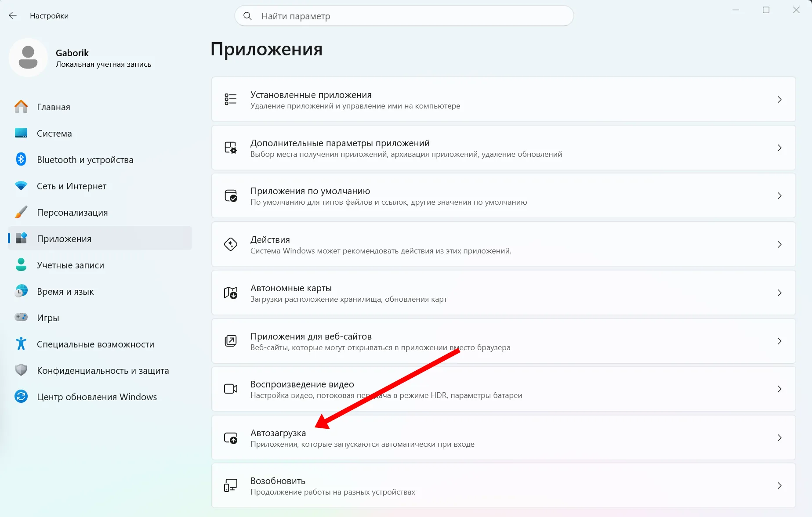Click the Время и язык label
This screenshot has width=812, height=517.
pyautogui.click(x=65, y=292)
